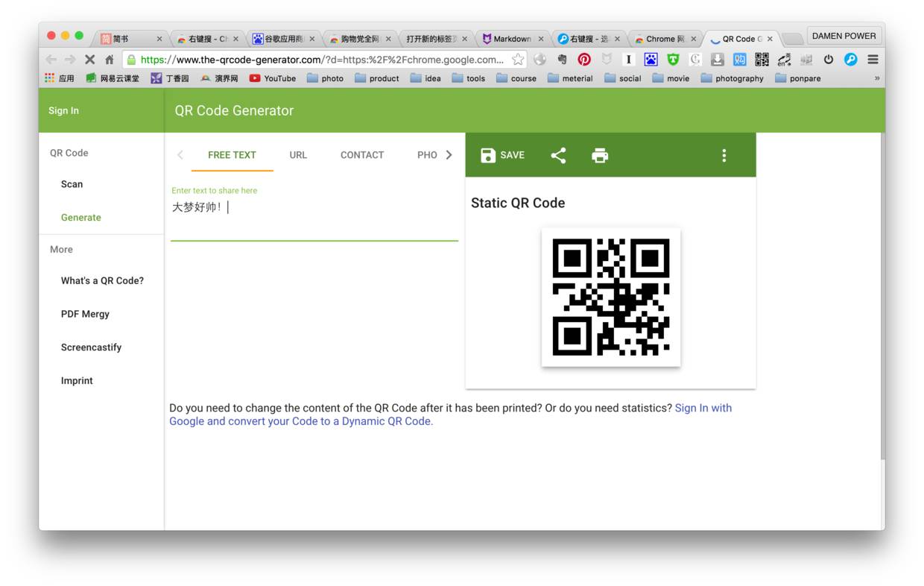
Task: Open the three-dot more options menu
Action: [724, 155]
